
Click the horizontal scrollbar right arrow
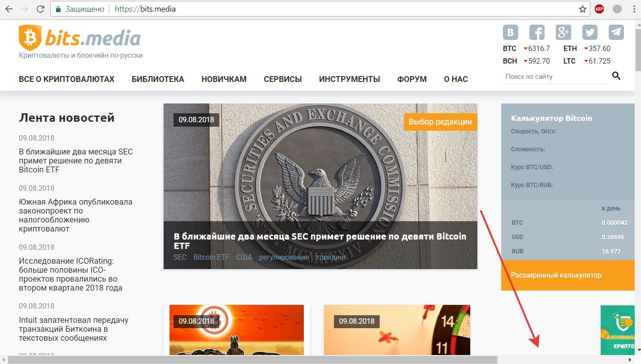630,360
